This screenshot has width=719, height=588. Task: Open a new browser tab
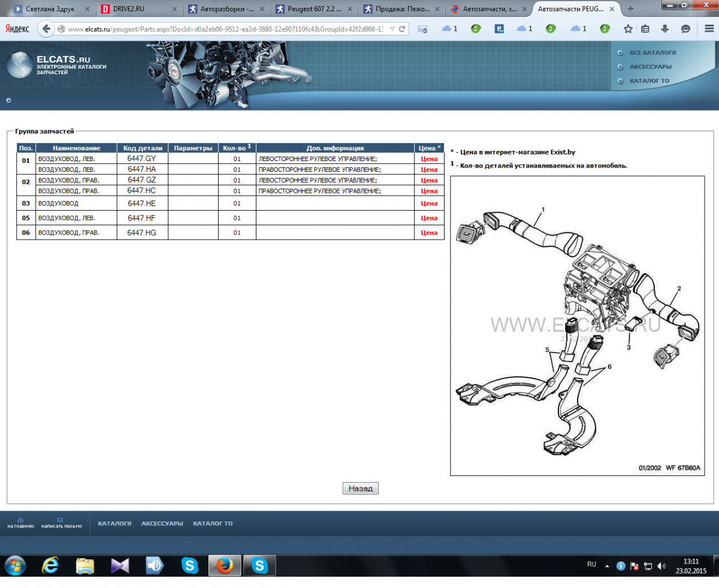630,9
